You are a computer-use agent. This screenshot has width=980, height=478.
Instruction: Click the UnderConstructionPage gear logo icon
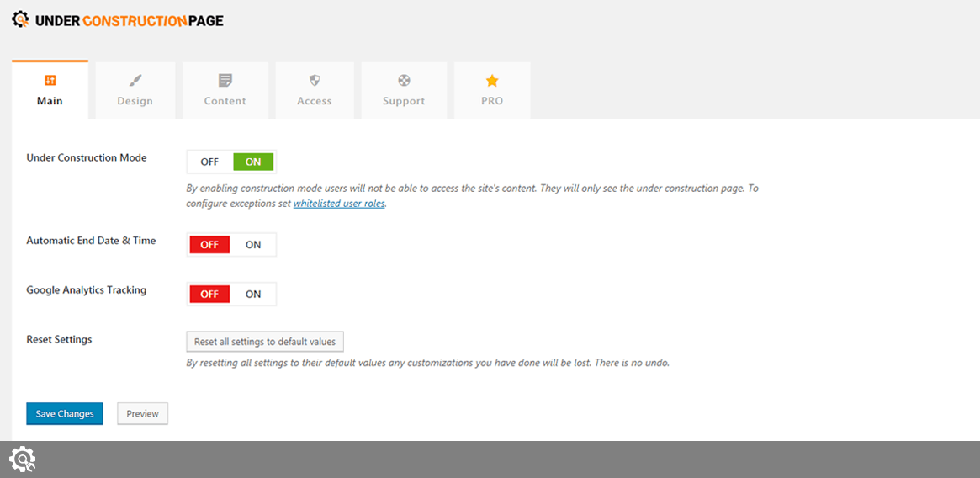coord(20,19)
